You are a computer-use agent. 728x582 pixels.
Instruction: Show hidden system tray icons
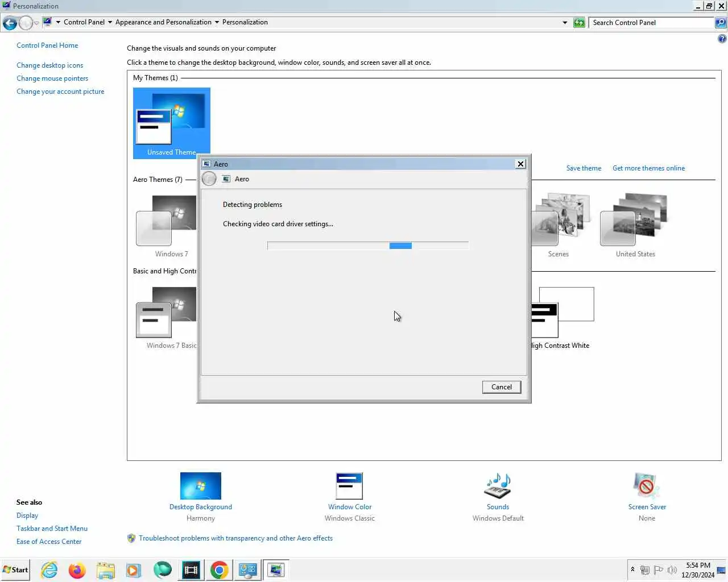coord(632,569)
